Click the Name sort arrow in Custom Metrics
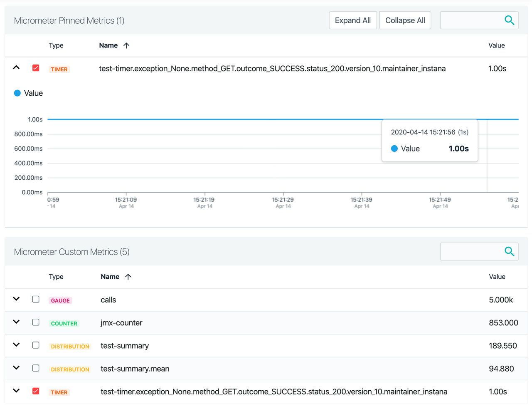This screenshot has width=532, height=409. point(128,277)
